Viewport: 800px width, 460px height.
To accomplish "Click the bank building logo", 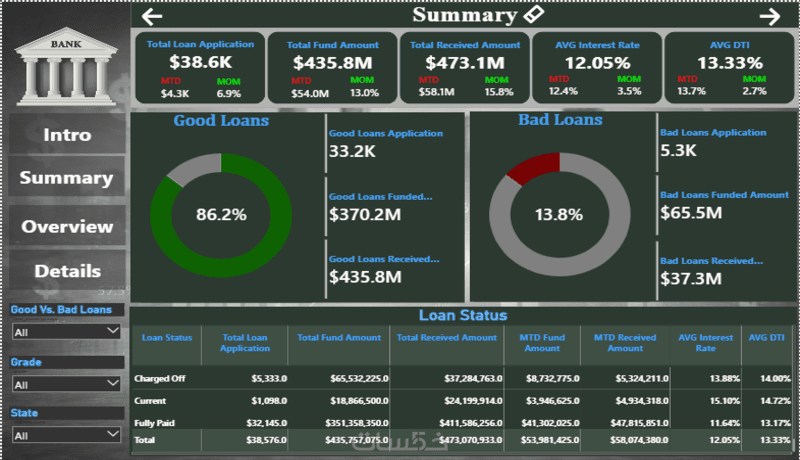I will (66, 66).
